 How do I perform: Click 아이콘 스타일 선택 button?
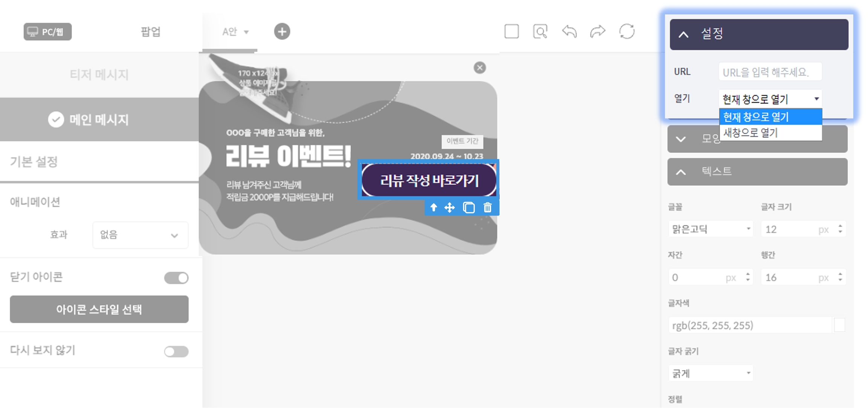99,309
